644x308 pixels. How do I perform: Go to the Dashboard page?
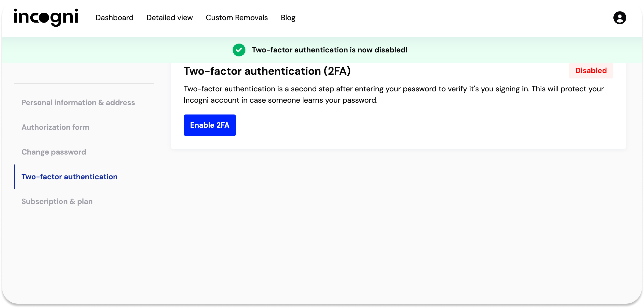pos(114,18)
